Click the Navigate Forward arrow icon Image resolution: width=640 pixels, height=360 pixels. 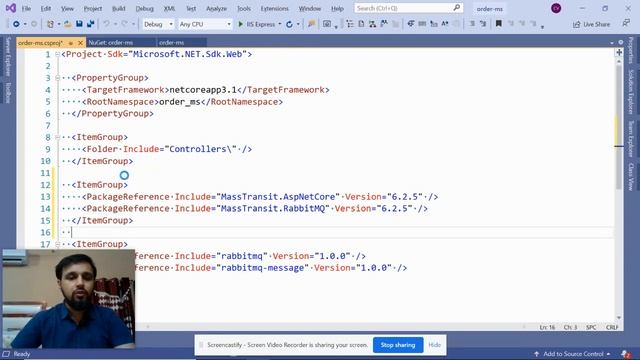34,24
